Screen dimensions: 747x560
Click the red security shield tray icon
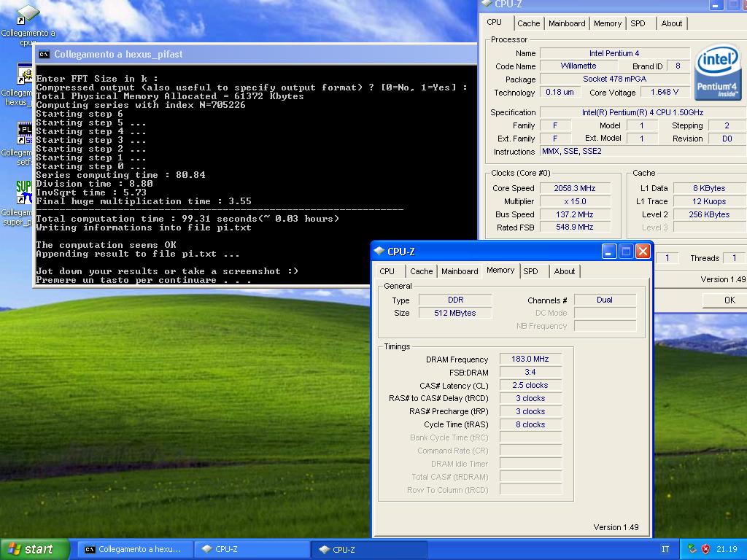[x=705, y=549]
